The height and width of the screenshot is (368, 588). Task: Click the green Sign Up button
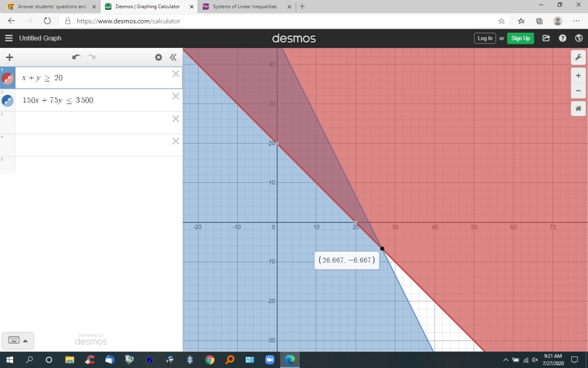click(520, 39)
